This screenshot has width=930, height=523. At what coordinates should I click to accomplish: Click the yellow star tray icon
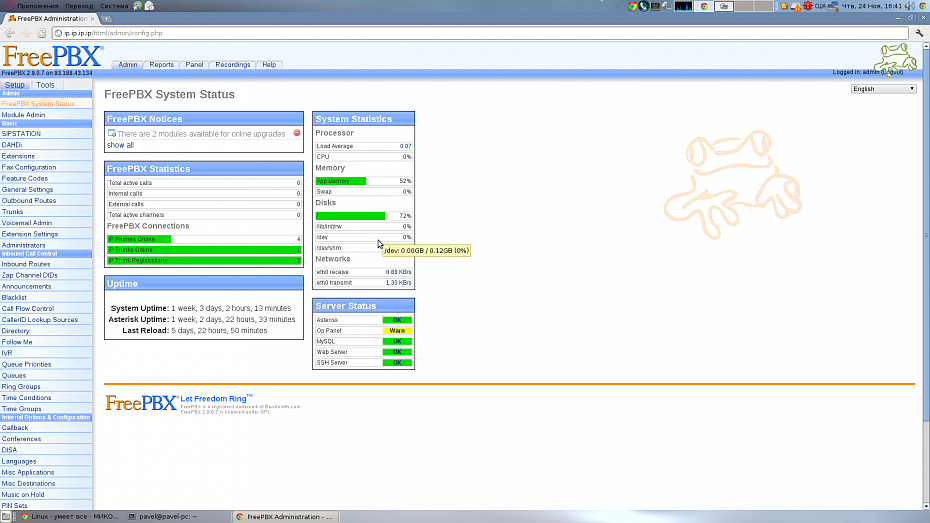pos(784,6)
